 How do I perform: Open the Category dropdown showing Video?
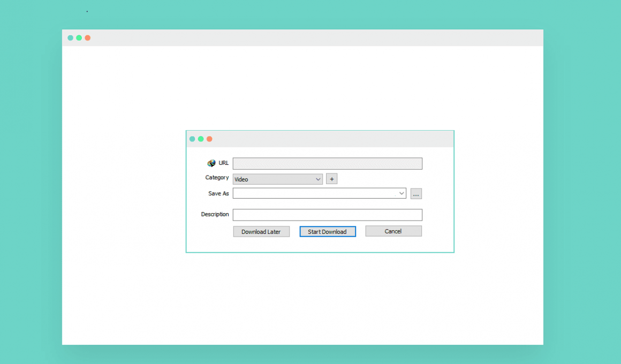coord(278,179)
